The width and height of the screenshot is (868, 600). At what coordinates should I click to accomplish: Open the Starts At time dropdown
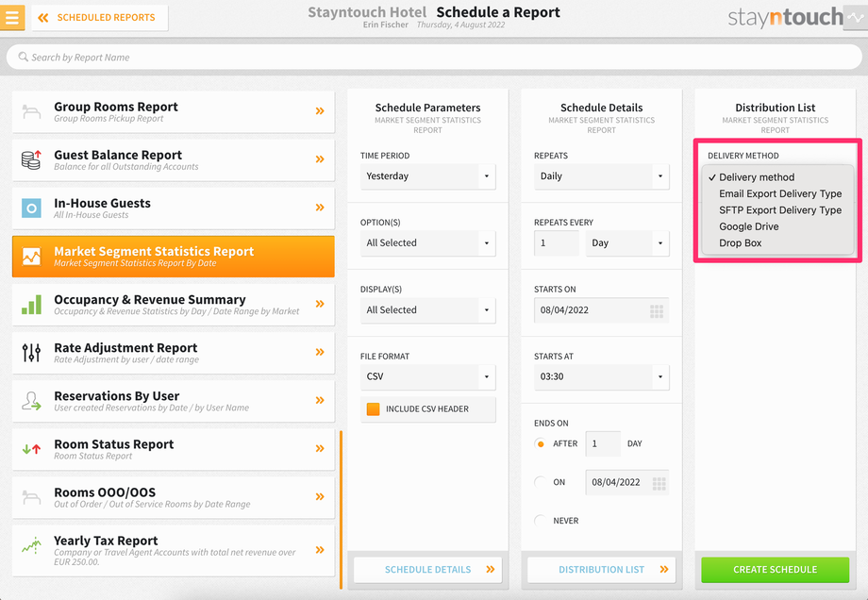pyautogui.click(x=602, y=377)
